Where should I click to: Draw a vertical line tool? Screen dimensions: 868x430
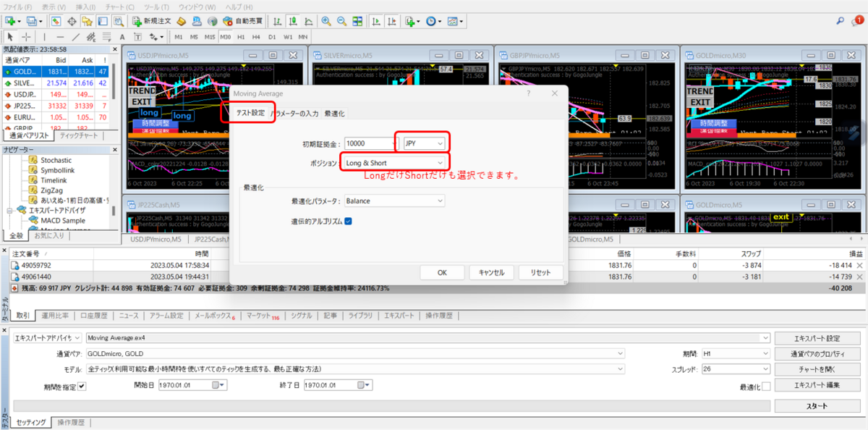point(44,36)
